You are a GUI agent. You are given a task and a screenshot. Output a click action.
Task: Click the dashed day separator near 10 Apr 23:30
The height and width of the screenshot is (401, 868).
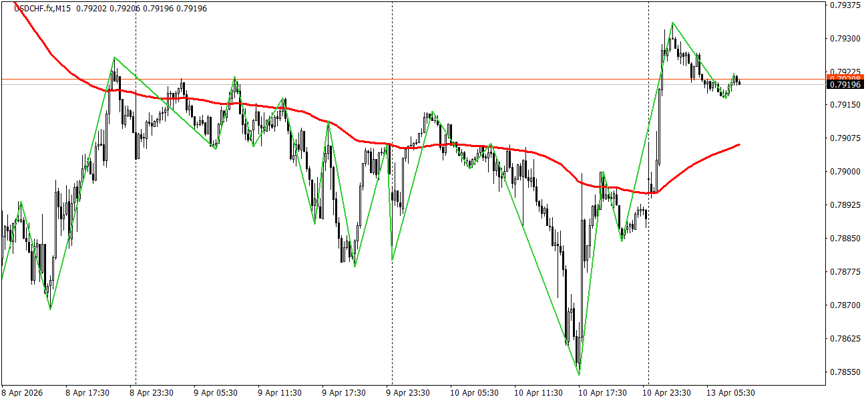(x=648, y=200)
